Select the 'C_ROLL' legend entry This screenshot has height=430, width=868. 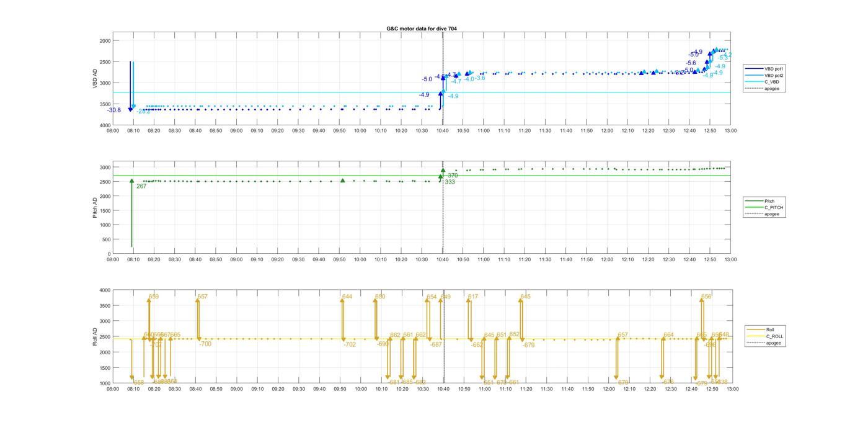(x=765, y=336)
